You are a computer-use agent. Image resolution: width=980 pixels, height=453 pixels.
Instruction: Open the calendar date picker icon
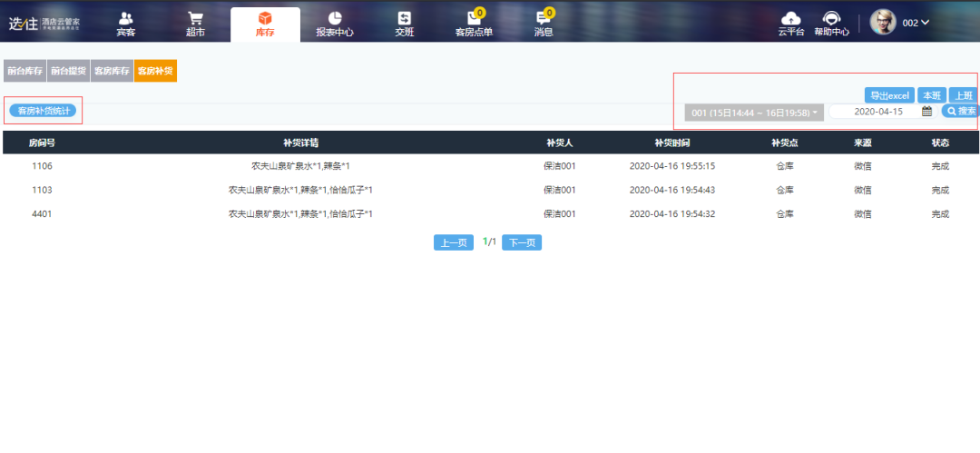(926, 112)
